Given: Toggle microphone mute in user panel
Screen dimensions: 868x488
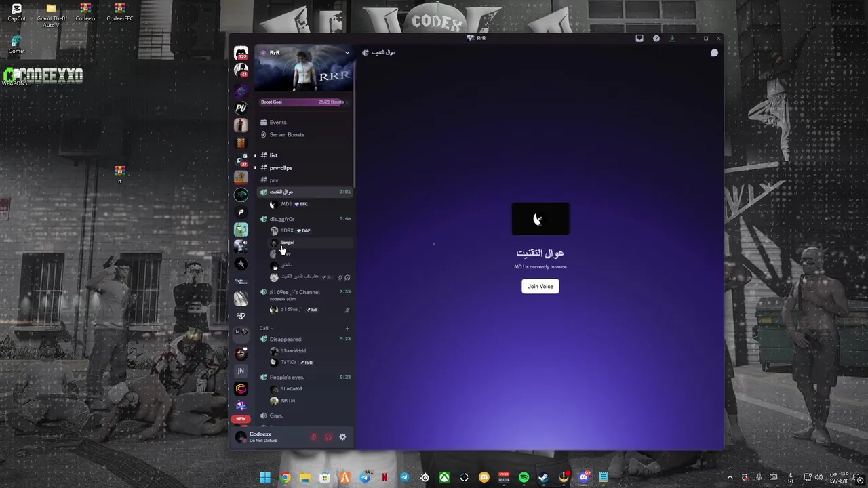Looking at the screenshot, I should [x=313, y=437].
